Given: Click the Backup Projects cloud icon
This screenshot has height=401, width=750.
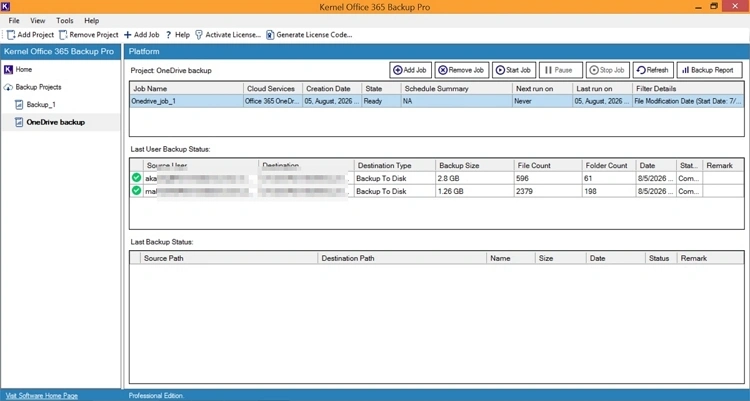Looking at the screenshot, I should pos(8,87).
